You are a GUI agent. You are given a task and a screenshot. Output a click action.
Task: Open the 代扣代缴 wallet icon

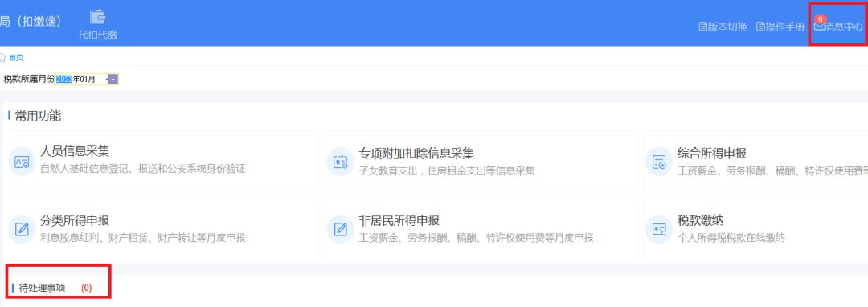pos(98,17)
